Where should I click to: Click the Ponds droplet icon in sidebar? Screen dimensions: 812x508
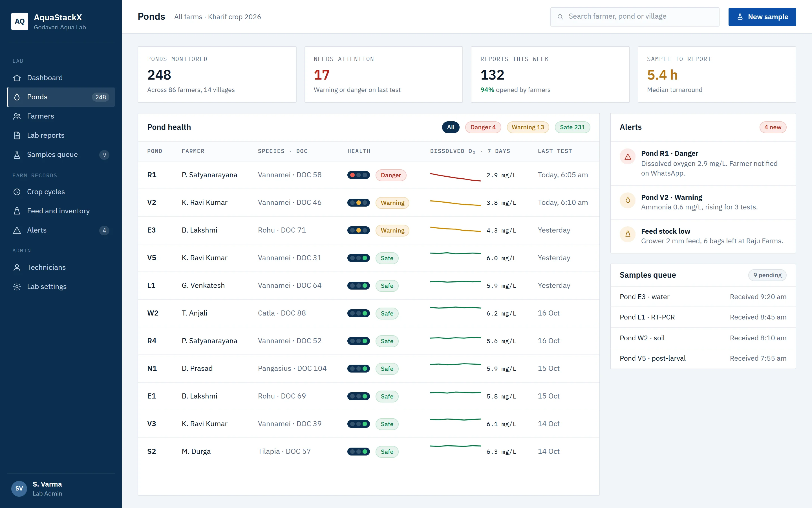[x=17, y=97]
